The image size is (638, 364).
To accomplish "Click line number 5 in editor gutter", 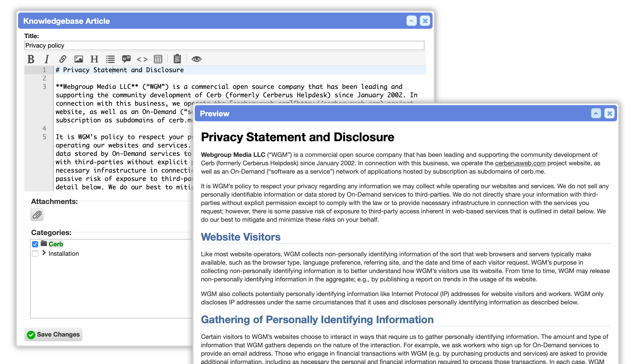I will [44, 137].
